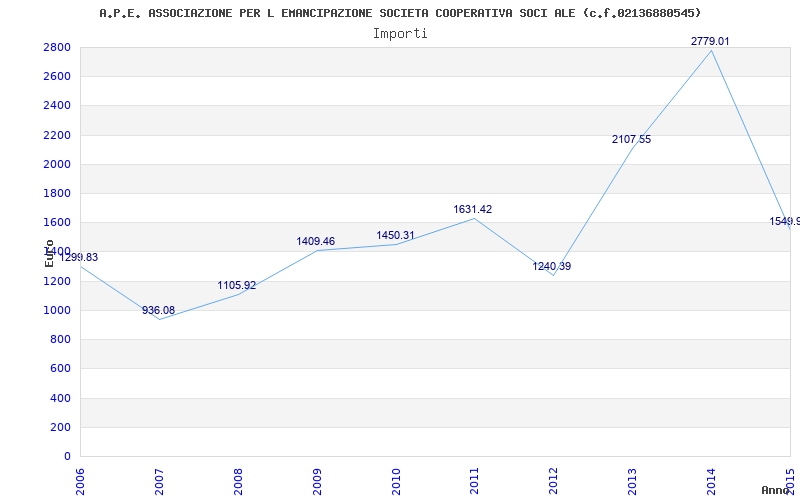Viewport: 800px width, 500px height.
Task: Click the Euro y-axis title
Action: point(49,253)
